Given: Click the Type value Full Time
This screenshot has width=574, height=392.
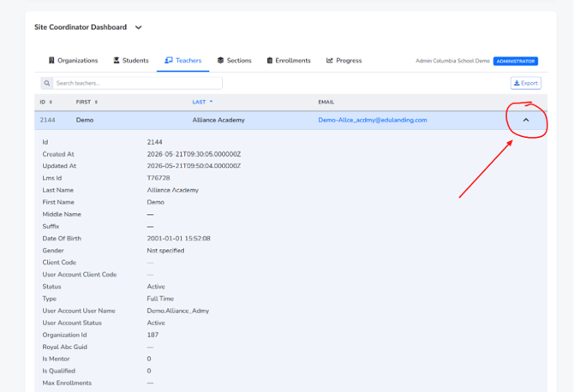Looking at the screenshot, I should 160,299.
